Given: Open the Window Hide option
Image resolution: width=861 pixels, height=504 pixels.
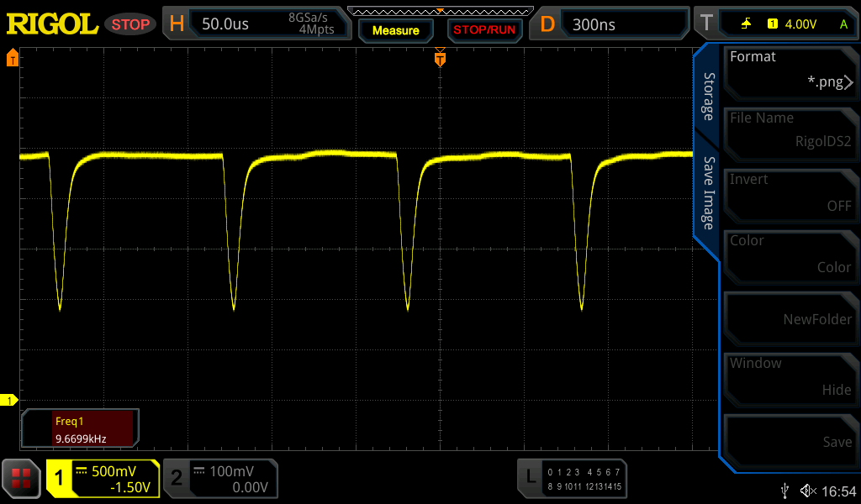Looking at the screenshot, I should [790, 377].
